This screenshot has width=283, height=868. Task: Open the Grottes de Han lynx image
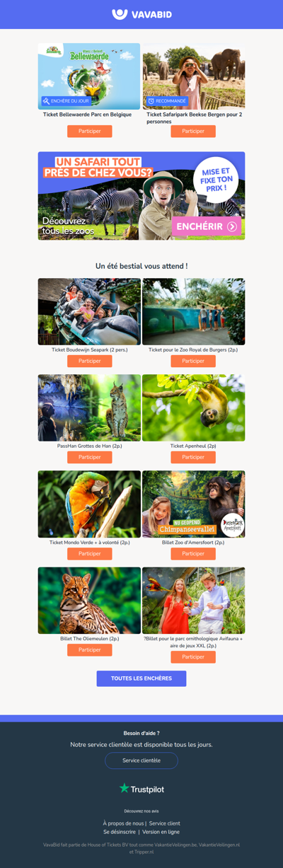[89, 408]
